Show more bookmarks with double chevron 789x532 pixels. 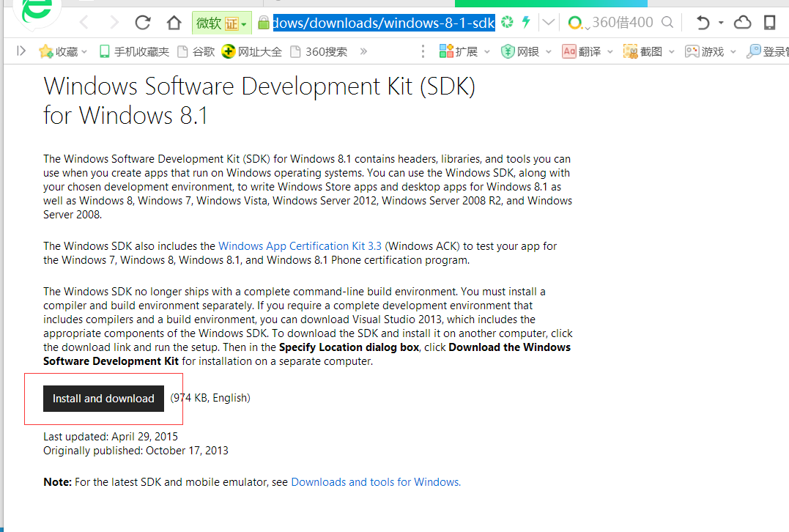[364, 51]
